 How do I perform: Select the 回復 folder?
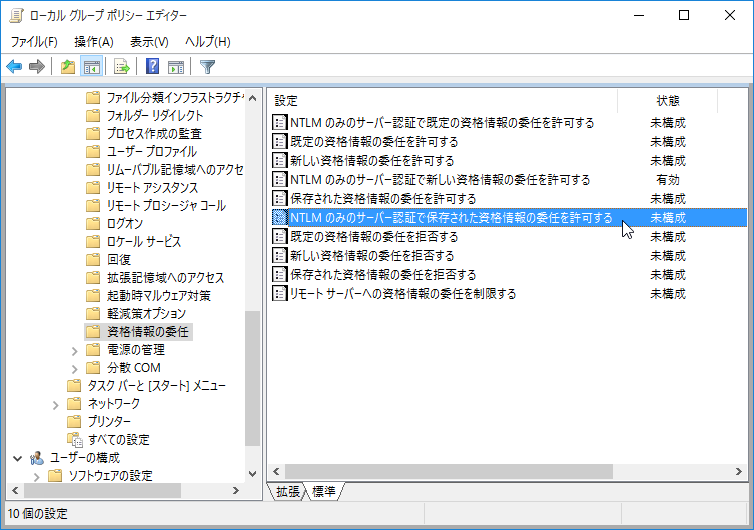click(x=109, y=260)
